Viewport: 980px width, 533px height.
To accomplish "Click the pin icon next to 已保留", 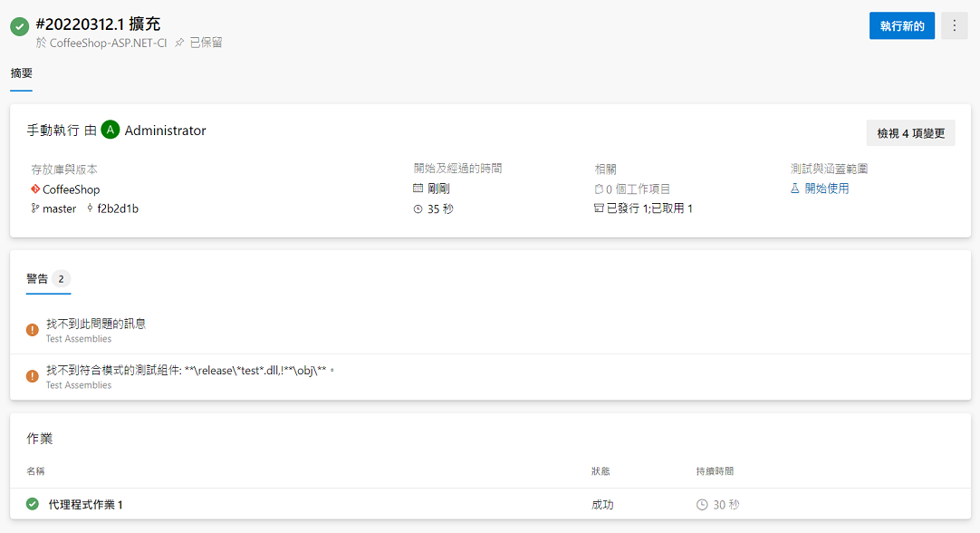I will coord(180,41).
